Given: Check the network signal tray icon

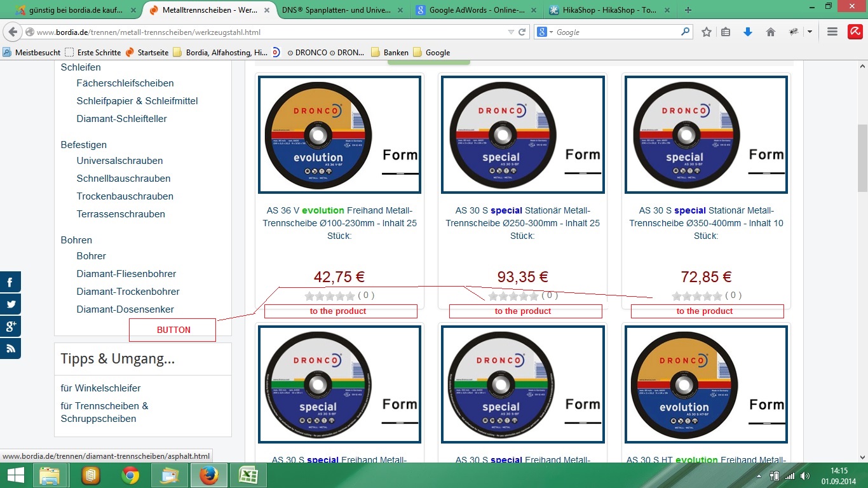Looking at the screenshot, I should click(x=790, y=476).
